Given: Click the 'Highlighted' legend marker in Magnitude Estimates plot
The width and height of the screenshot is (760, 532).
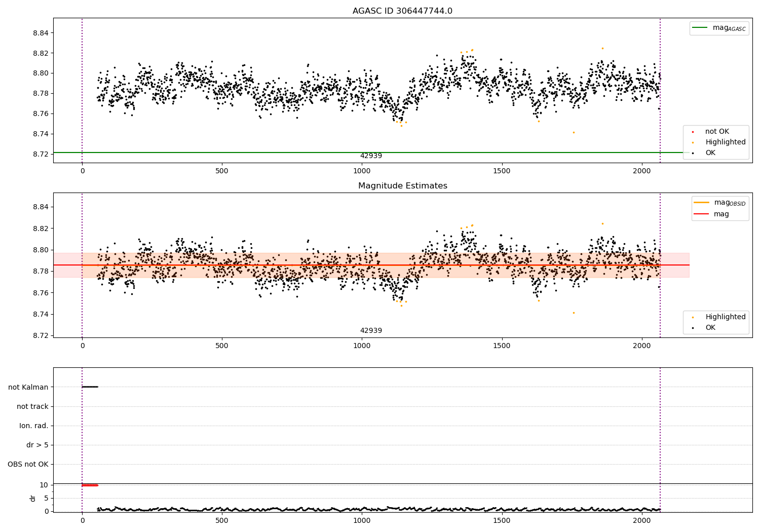Looking at the screenshot, I should [693, 317].
